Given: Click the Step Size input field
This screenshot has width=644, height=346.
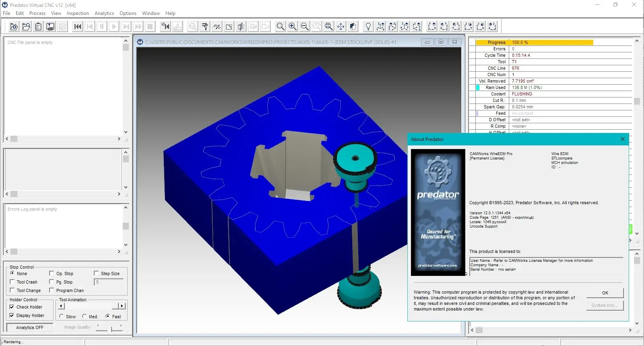Looking at the screenshot, I should coord(109,282).
